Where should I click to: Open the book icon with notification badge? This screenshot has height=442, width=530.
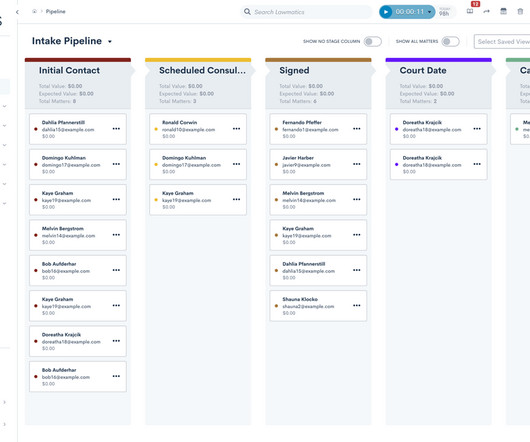pos(470,11)
